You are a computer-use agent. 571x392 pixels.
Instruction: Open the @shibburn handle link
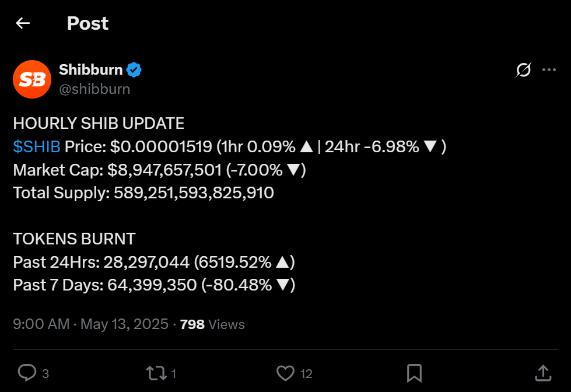[94, 89]
